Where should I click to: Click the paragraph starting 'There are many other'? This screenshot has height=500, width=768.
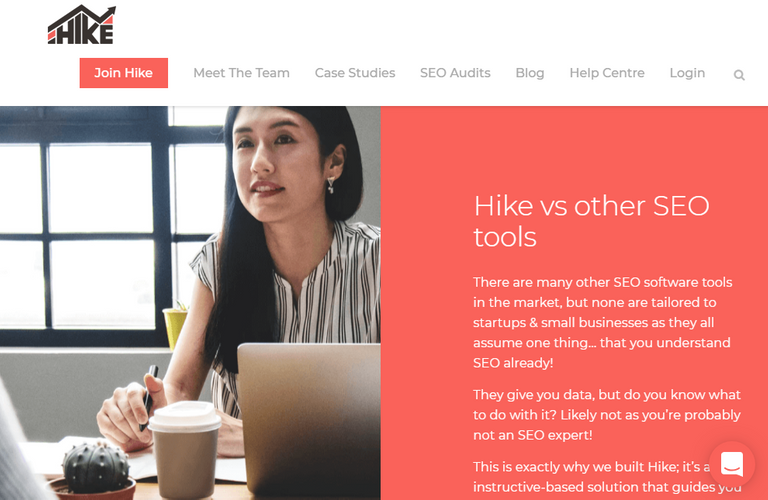(x=602, y=322)
